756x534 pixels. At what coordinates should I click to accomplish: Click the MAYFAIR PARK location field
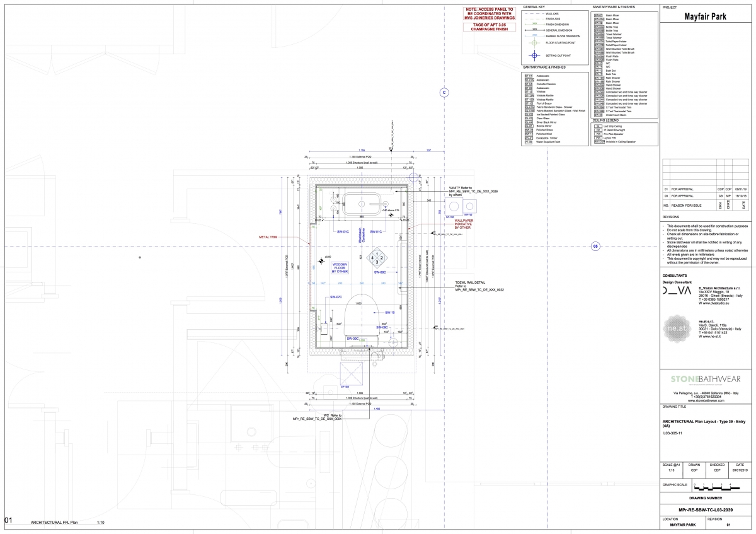coord(683,525)
